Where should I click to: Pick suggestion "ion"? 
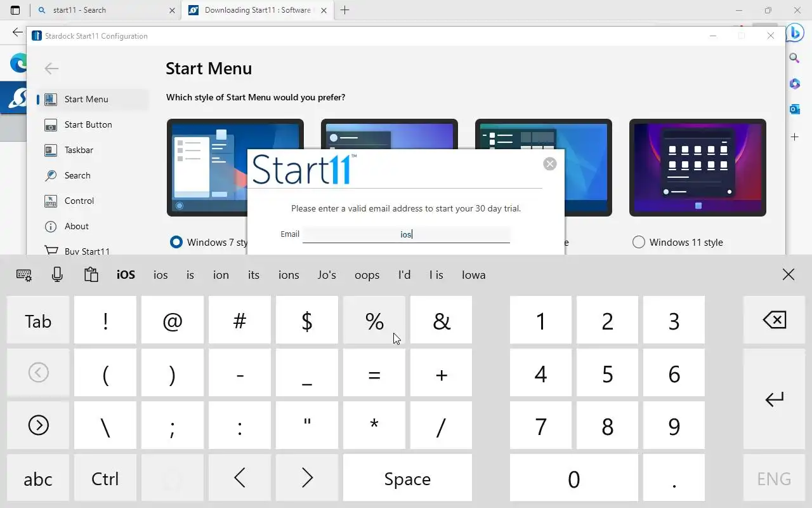point(221,275)
